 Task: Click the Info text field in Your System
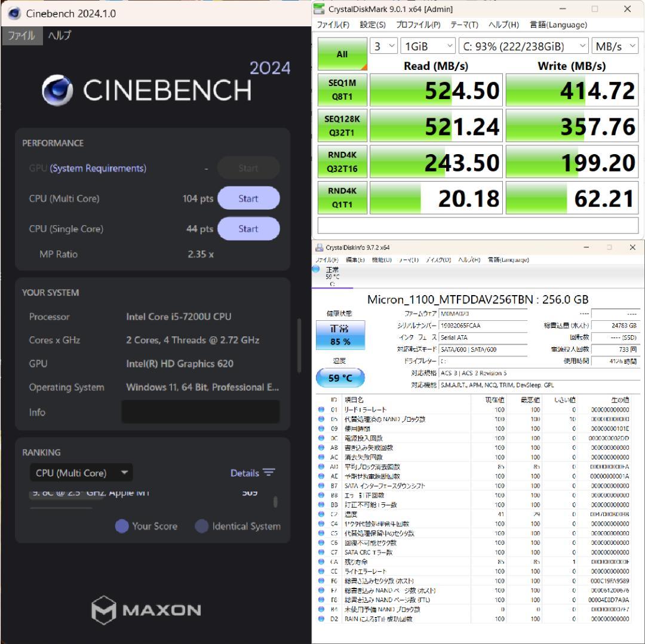point(200,412)
